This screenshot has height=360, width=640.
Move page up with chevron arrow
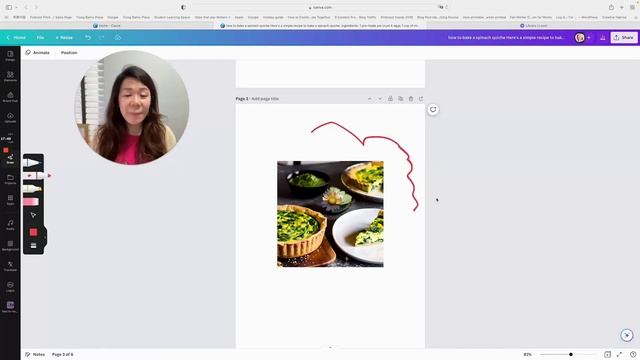370,99
